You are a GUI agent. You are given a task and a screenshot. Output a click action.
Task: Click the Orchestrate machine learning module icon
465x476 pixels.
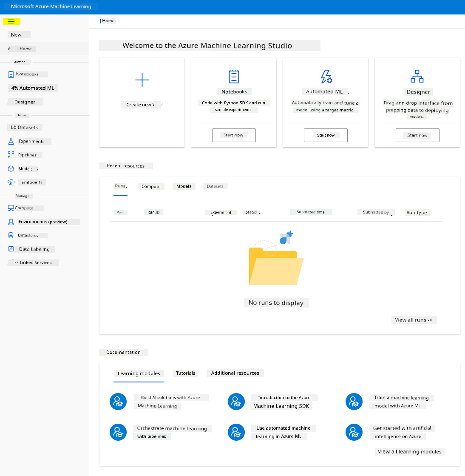click(x=118, y=432)
